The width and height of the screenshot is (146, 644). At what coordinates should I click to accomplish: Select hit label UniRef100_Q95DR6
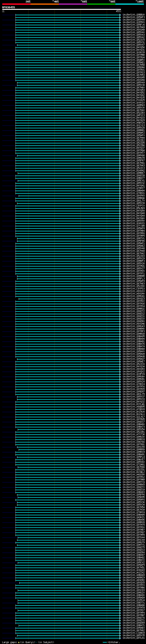[x=134, y=67]
